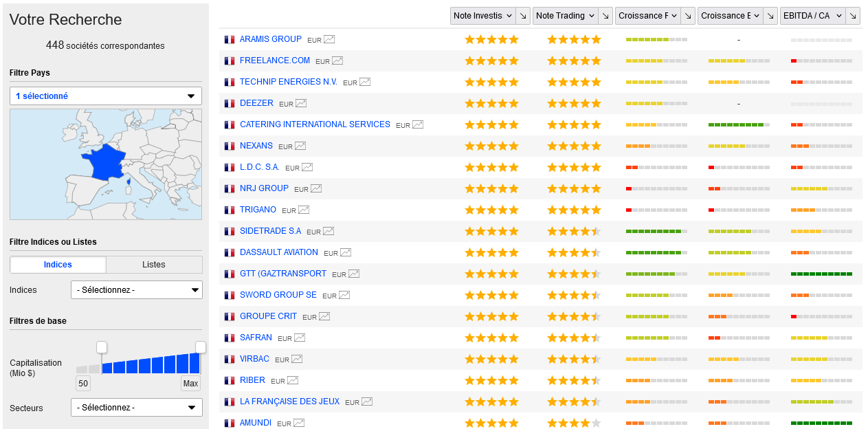Expand the Filtre Pays country selector
Viewport: 868px width, 429px height.
pyautogui.click(x=106, y=96)
